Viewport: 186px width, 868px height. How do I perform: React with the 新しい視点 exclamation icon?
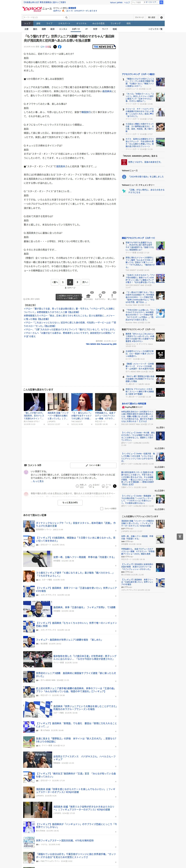[x=112, y=296]
